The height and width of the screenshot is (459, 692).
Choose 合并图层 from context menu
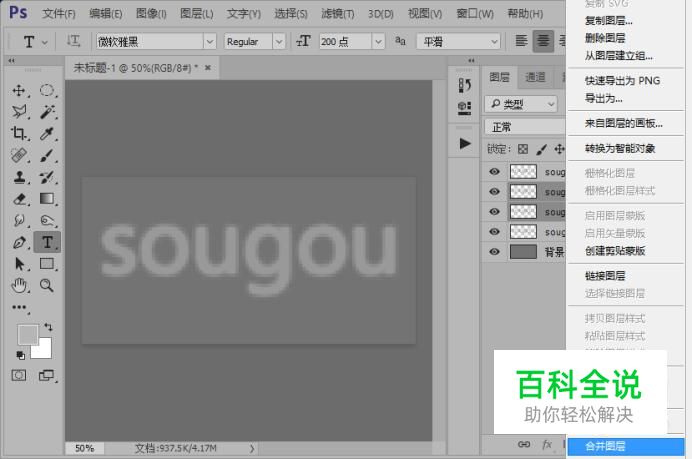pos(625,446)
